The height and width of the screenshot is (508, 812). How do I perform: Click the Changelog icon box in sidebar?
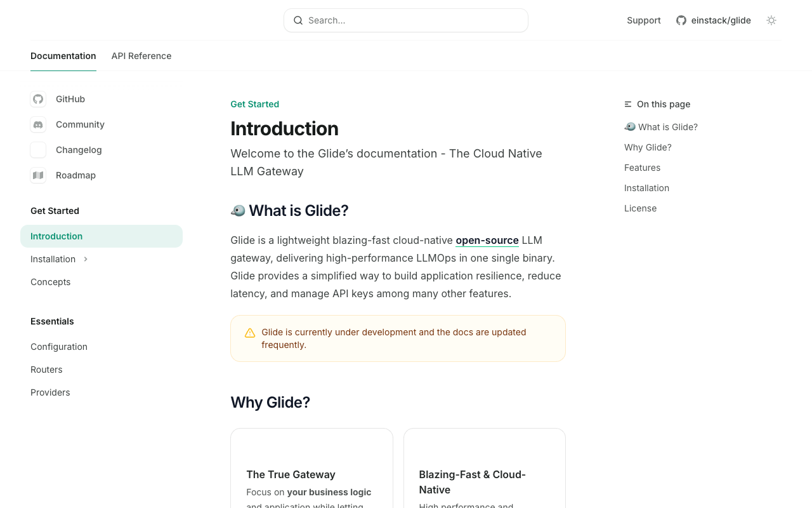click(38, 150)
